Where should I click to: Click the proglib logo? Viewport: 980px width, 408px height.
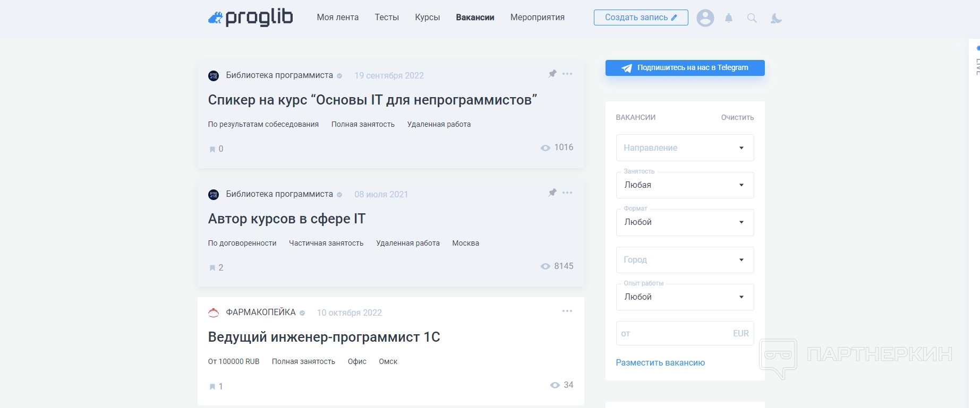click(250, 18)
